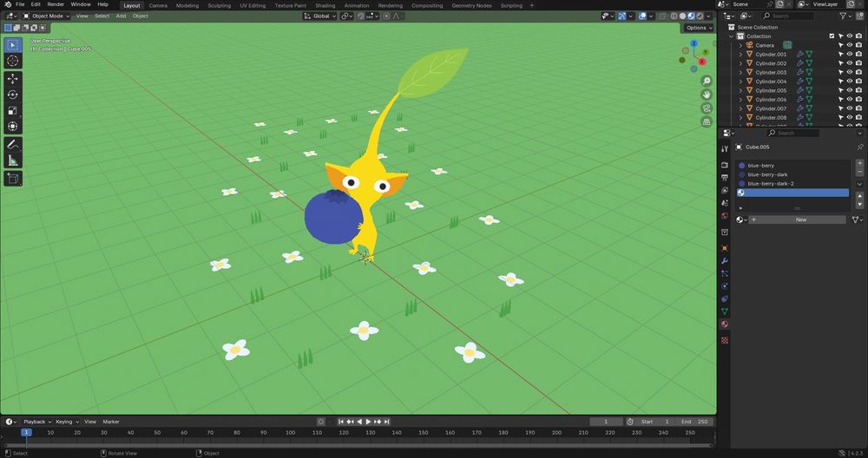Remove material slot with minus button

(859, 172)
